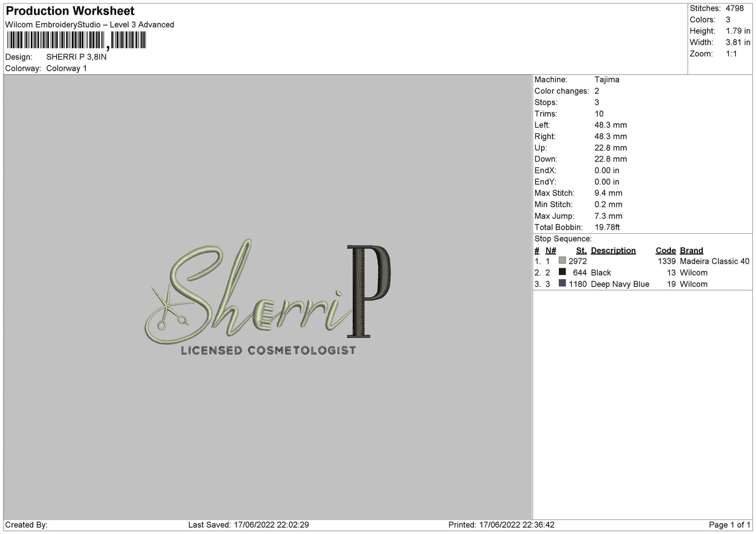Click the Description column header
This screenshot has height=534, width=756.
pos(613,251)
